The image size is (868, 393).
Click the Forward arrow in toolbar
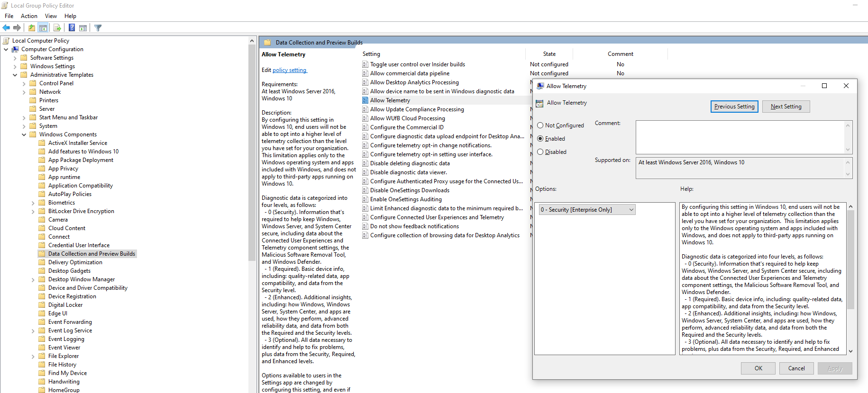click(x=17, y=28)
